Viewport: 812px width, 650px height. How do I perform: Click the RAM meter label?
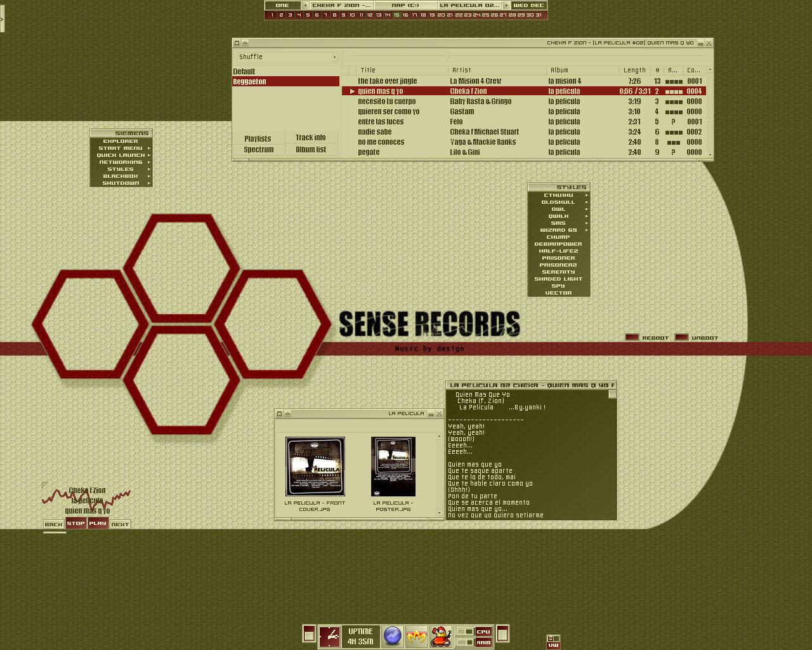click(483, 642)
